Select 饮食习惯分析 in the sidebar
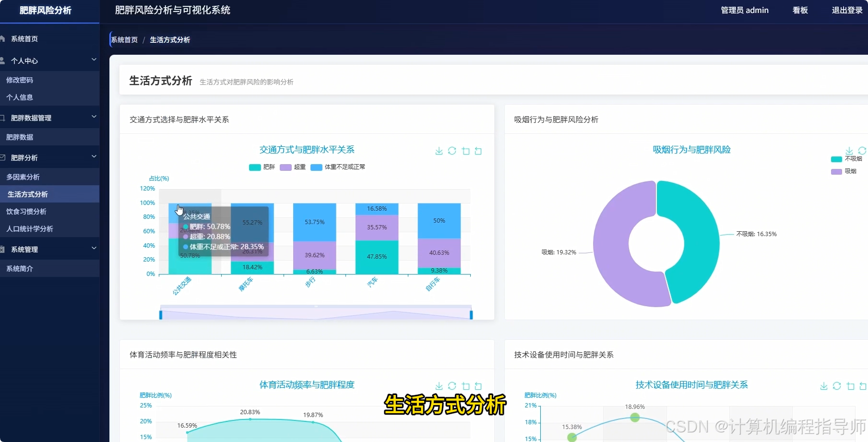 tap(26, 211)
